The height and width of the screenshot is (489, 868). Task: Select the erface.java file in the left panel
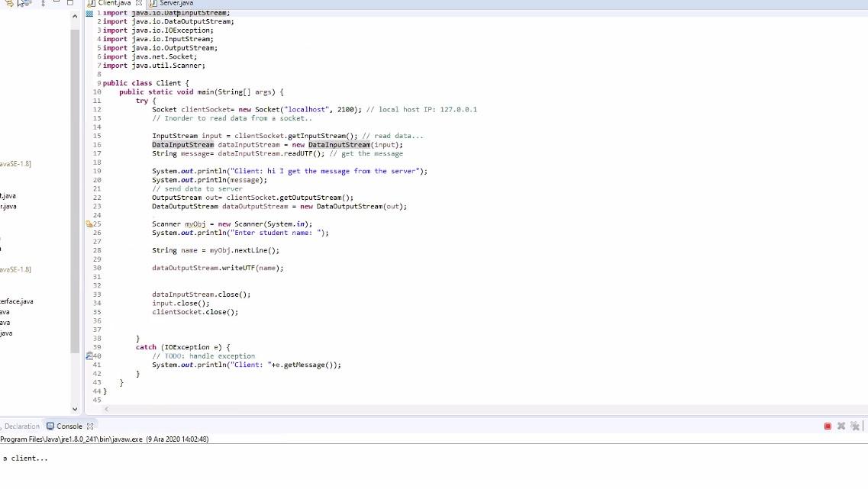click(x=15, y=301)
